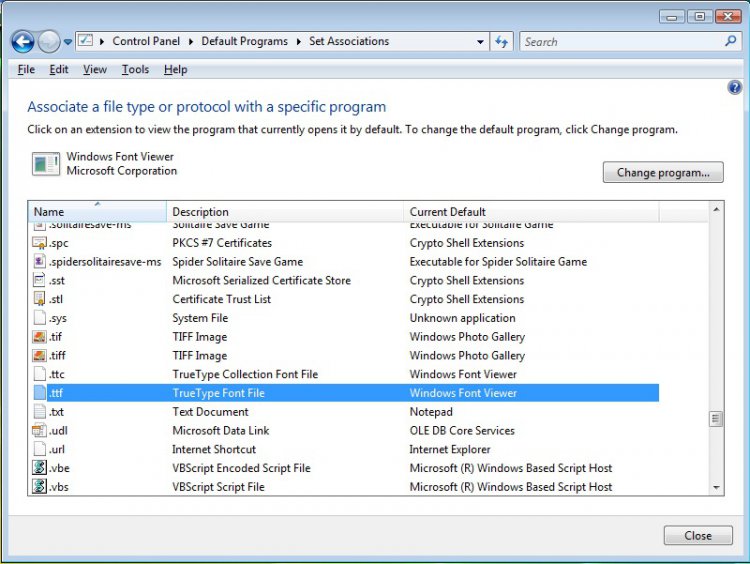Click the Notepad default program text
The height and width of the screenshot is (564, 750).
point(431,411)
